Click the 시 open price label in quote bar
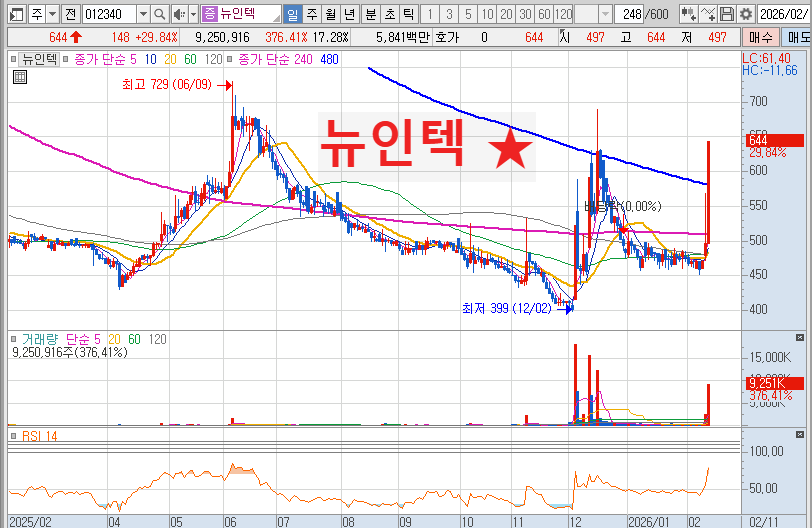Viewport: 812px width, 528px height. tap(565, 37)
